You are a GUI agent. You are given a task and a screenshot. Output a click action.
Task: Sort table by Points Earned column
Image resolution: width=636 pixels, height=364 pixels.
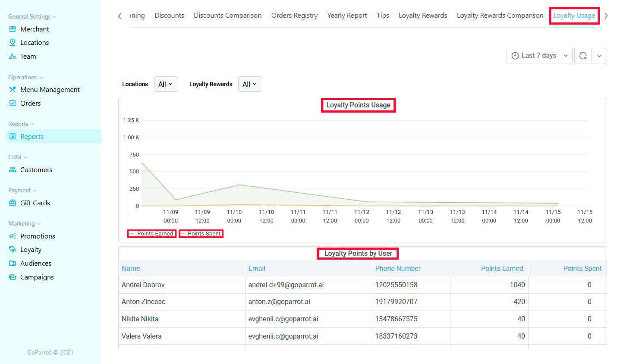(x=502, y=268)
